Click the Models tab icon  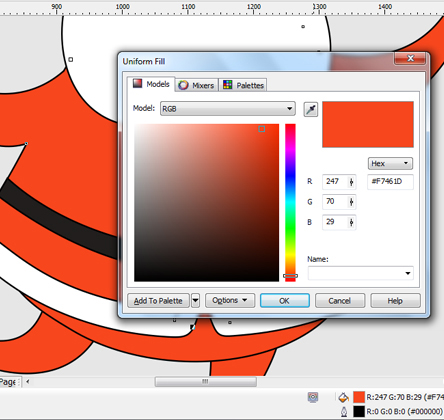tap(137, 83)
